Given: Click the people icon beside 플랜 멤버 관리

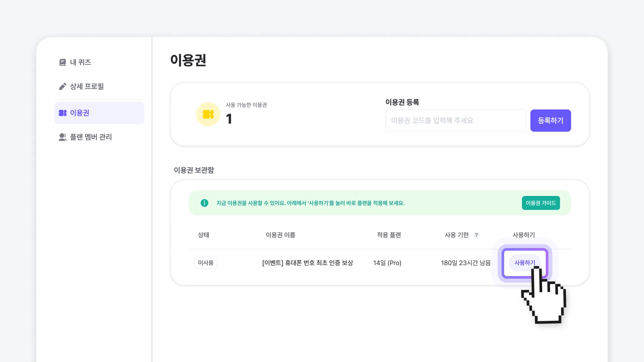Looking at the screenshot, I should coord(62,137).
